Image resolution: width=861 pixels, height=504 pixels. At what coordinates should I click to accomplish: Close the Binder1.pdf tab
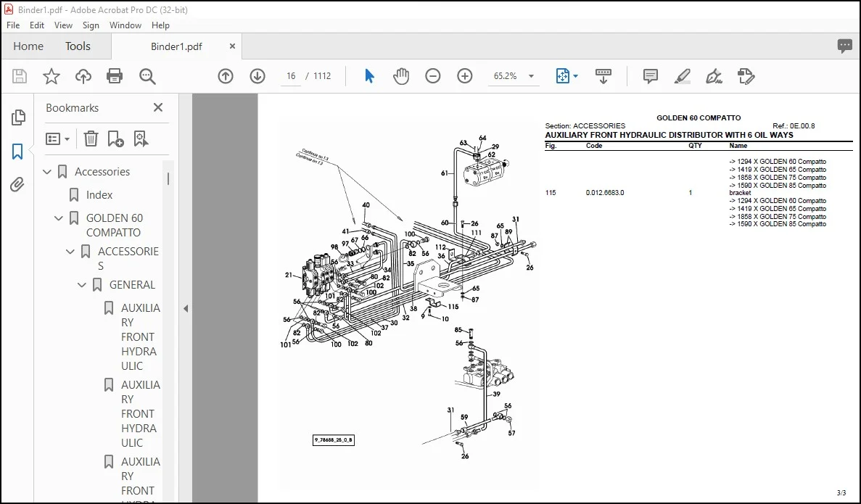232,46
